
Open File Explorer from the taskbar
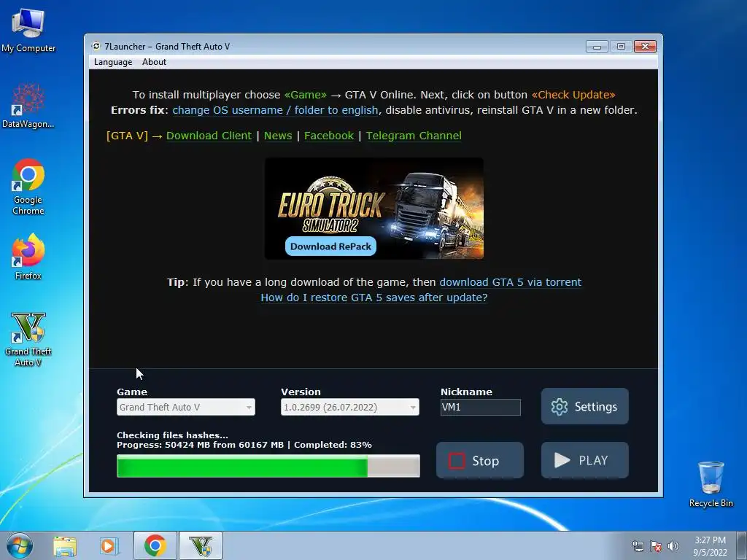pos(65,545)
